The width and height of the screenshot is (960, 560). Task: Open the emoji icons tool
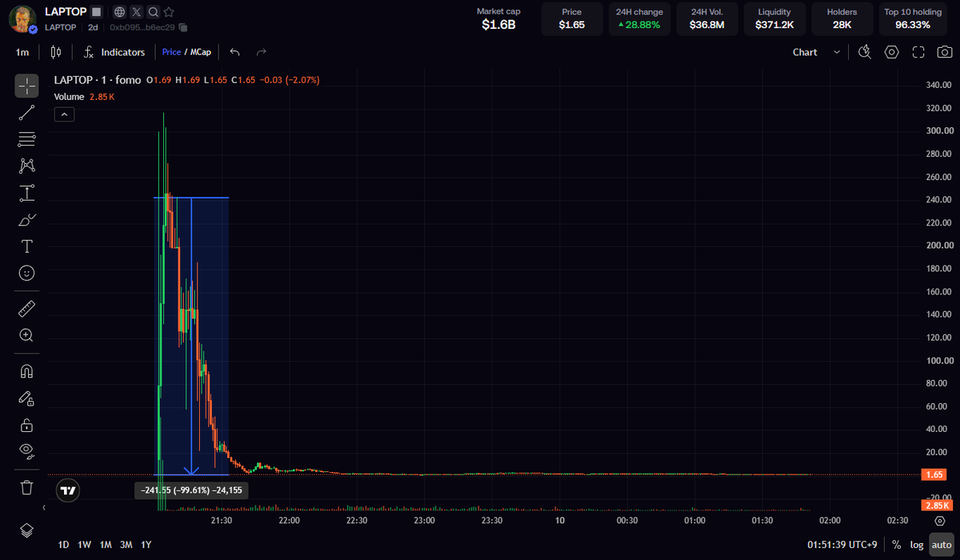(26, 274)
